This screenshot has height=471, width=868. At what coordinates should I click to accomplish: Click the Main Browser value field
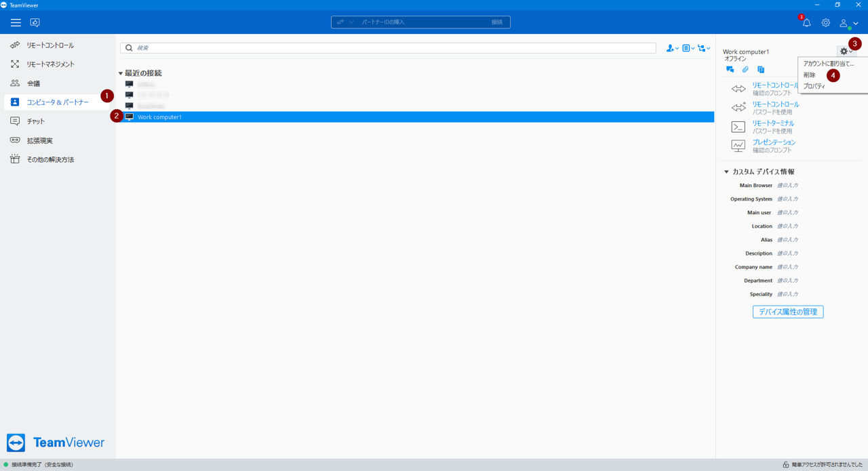(x=787, y=186)
